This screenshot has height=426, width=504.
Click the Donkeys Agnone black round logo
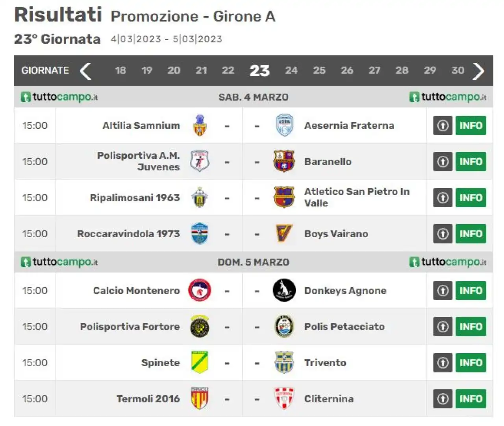[x=284, y=290]
